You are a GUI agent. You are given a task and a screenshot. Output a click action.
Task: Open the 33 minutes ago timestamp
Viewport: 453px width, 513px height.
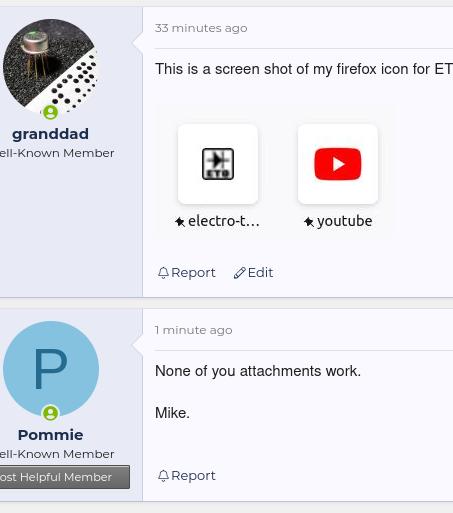pos(201,28)
